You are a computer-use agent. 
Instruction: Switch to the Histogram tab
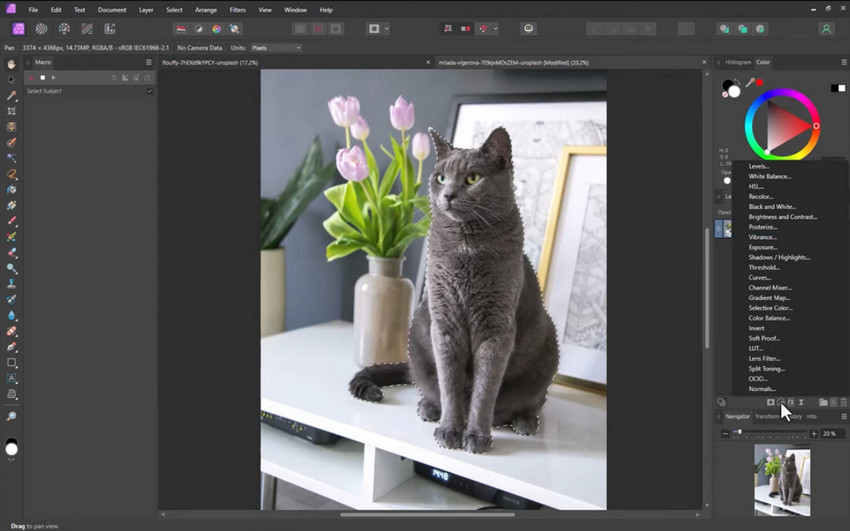738,62
